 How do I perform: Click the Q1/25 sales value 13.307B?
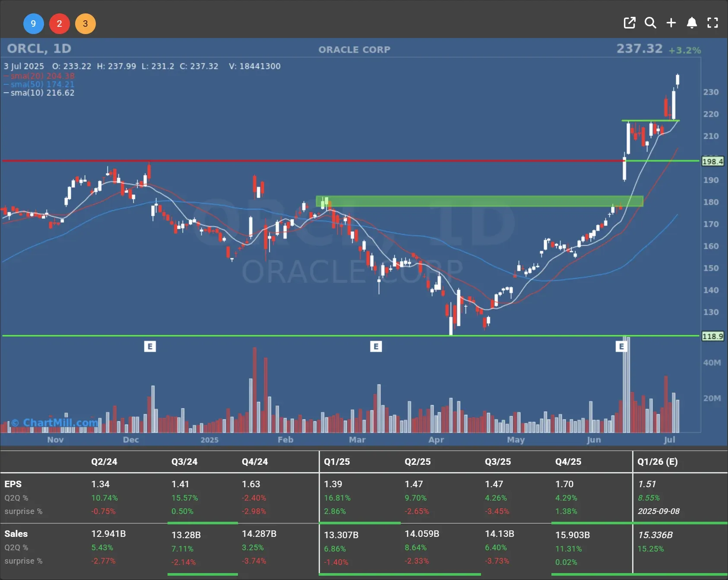tap(341, 535)
